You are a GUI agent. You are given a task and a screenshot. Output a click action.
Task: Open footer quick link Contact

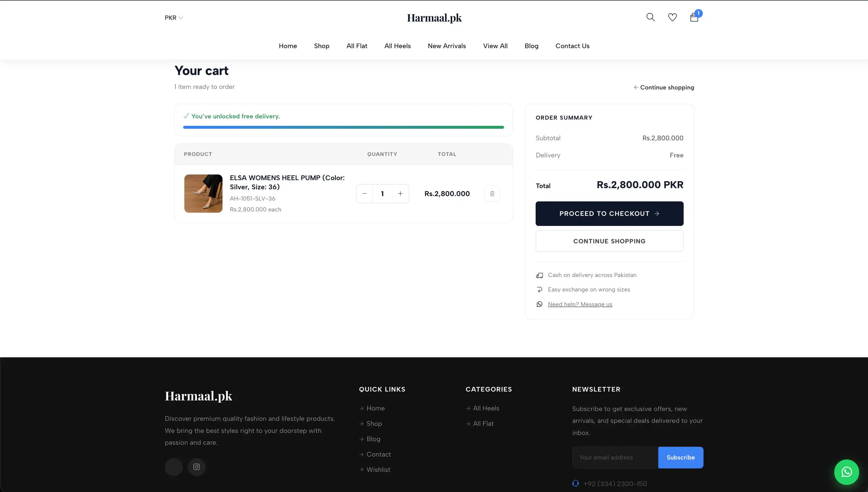379,454
